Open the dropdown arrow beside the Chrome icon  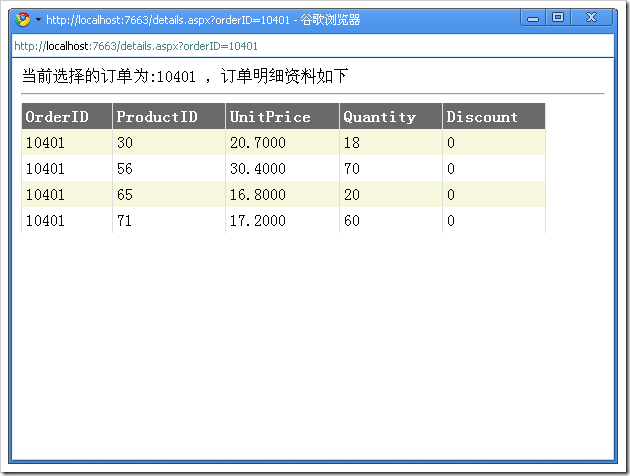click(38, 20)
